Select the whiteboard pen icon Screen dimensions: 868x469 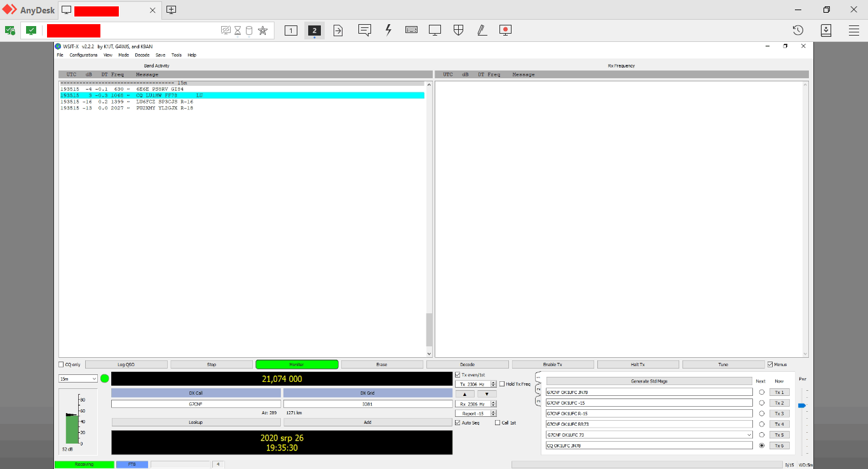[482, 30]
